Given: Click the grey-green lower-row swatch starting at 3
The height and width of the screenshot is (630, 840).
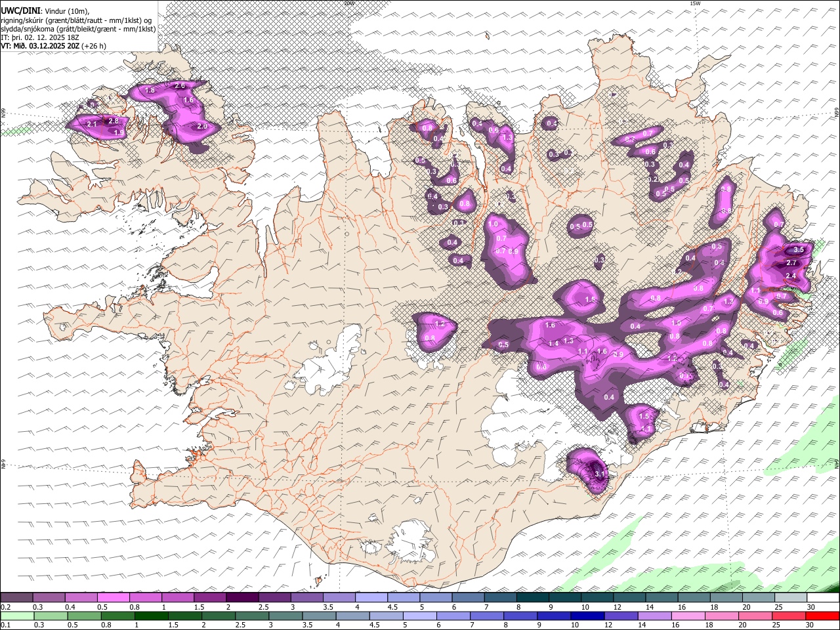Looking at the screenshot, I should point(285,616).
